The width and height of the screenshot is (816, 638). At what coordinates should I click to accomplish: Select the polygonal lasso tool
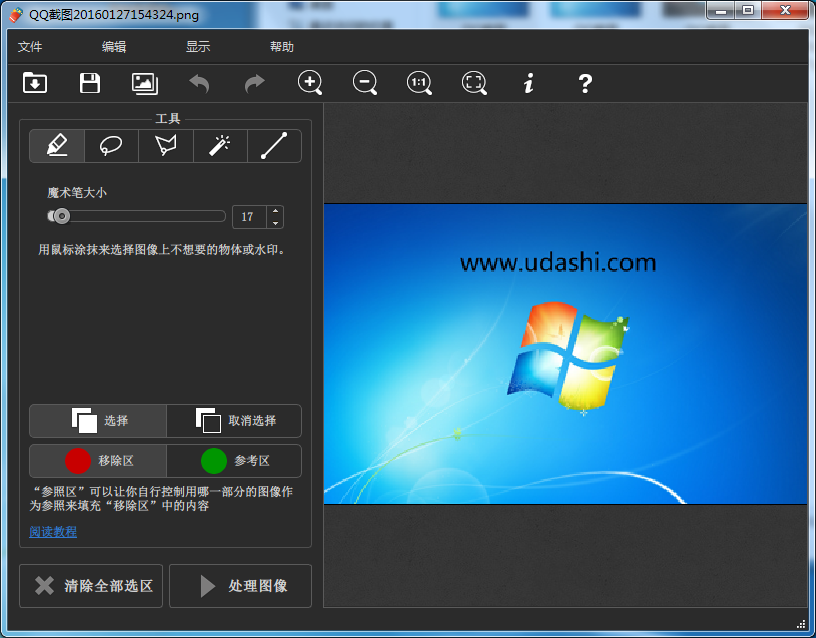click(x=166, y=146)
